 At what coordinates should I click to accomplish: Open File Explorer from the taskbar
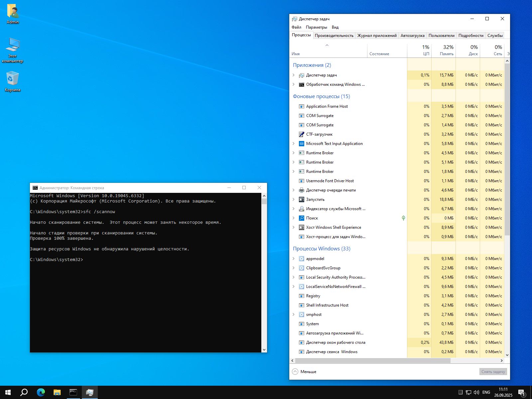click(x=57, y=392)
